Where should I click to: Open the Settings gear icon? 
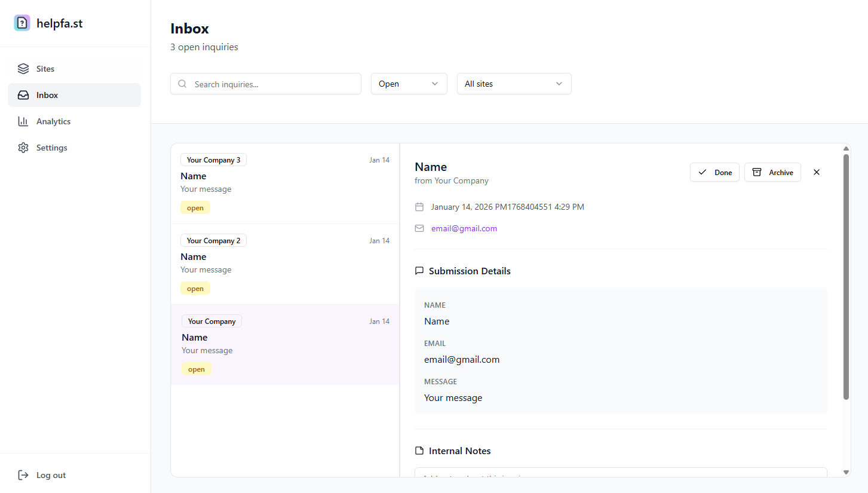pyautogui.click(x=23, y=147)
